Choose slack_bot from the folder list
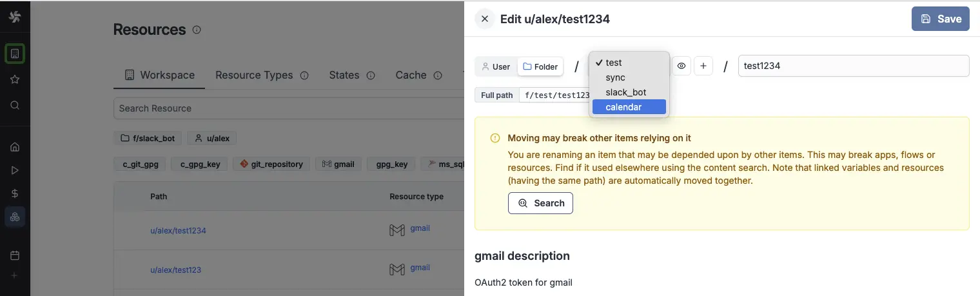 coord(625,92)
